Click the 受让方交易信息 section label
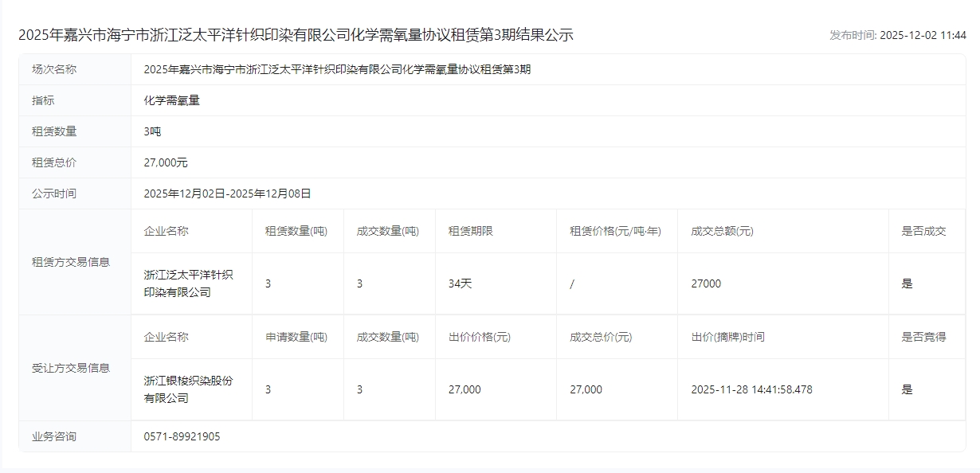Viewport: 980px width, 473px height. [71, 368]
